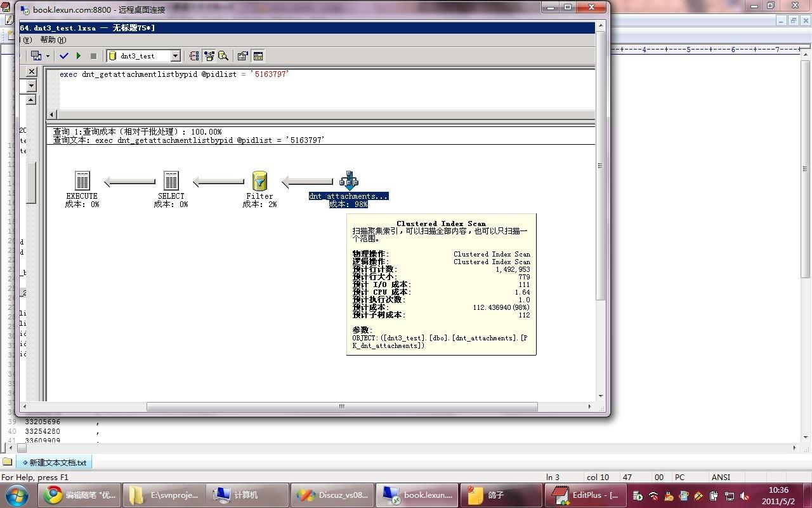This screenshot has height=508, width=812.
Task: Click the PC status bar entry
Action: click(679, 477)
